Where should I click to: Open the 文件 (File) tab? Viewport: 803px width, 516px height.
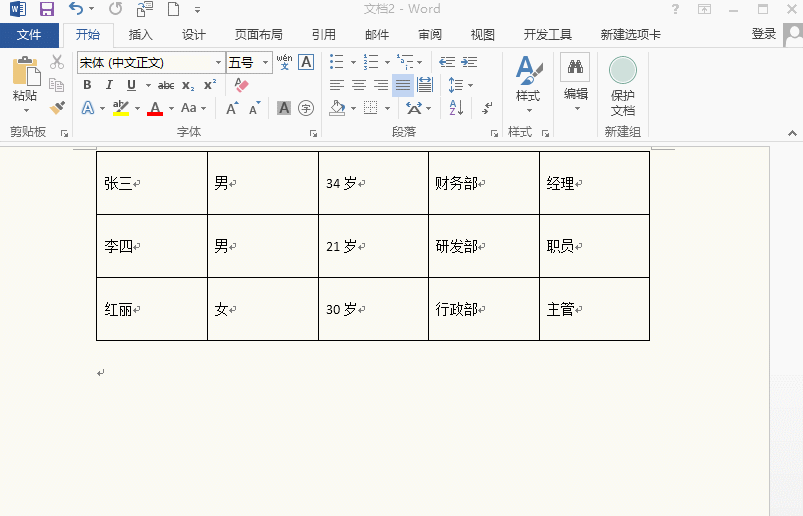(29, 35)
